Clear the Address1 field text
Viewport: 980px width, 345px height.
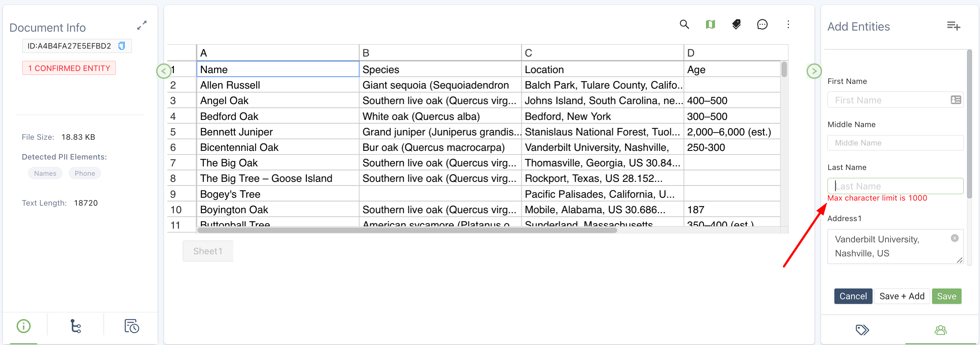(x=954, y=238)
